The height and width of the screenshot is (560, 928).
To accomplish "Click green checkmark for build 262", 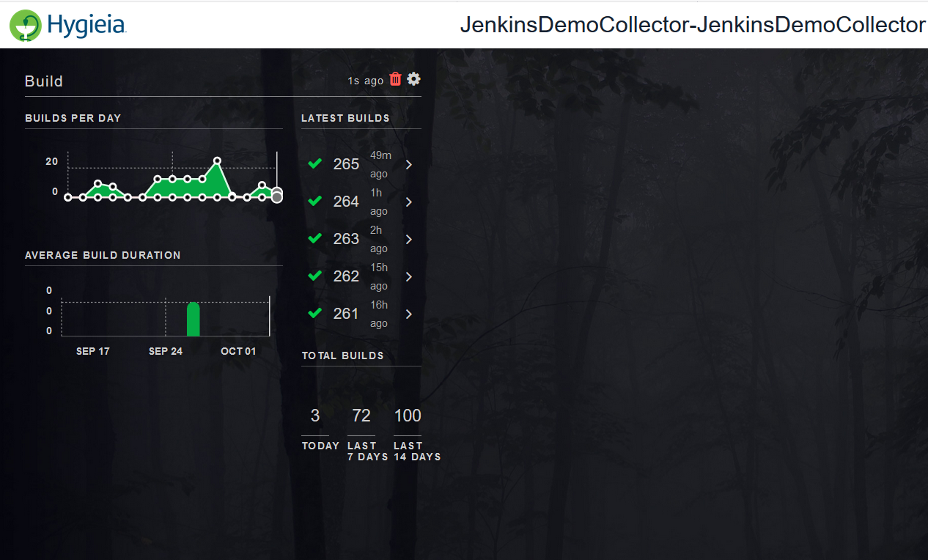I will [x=315, y=276].
